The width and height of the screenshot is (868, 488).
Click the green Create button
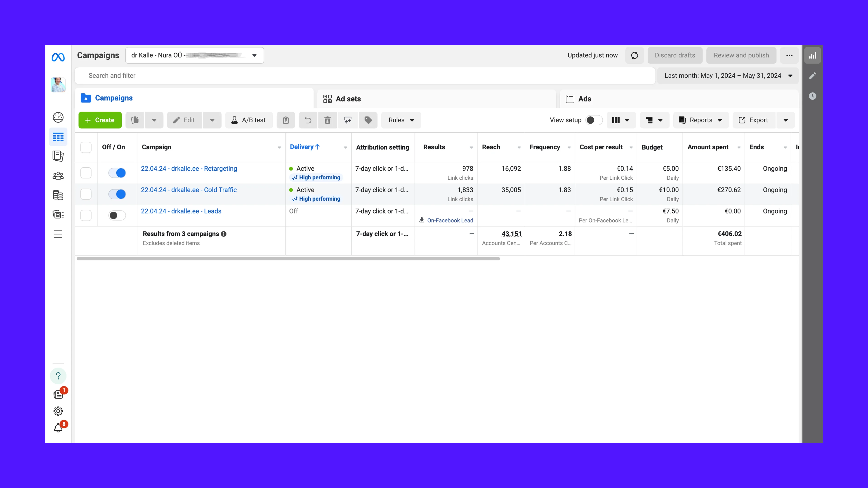(100, 120)
